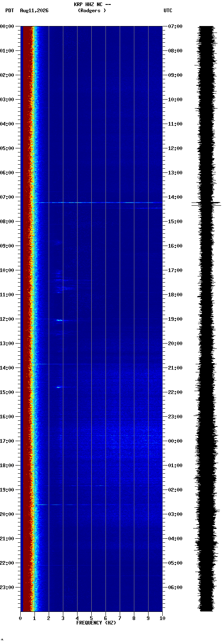This screenshot has height=644, width=224.
Task: Click the bright horizontal event line near 07:15 PDT
Action: 99,202
